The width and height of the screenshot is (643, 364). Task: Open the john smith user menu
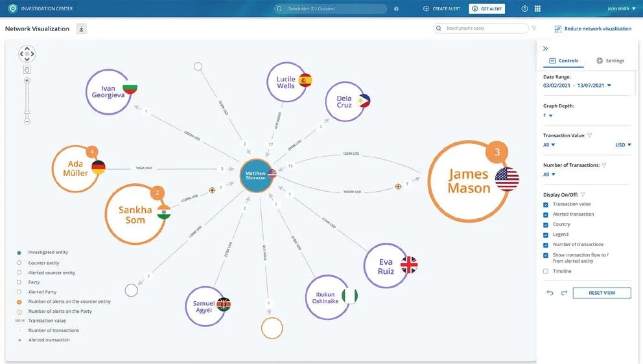pos(621,8)
